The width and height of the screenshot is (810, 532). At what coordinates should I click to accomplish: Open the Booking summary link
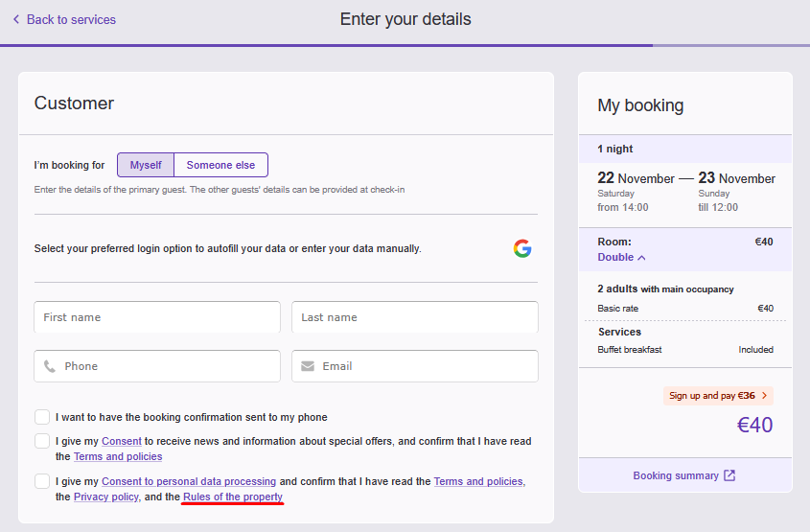tap(675, 475)
